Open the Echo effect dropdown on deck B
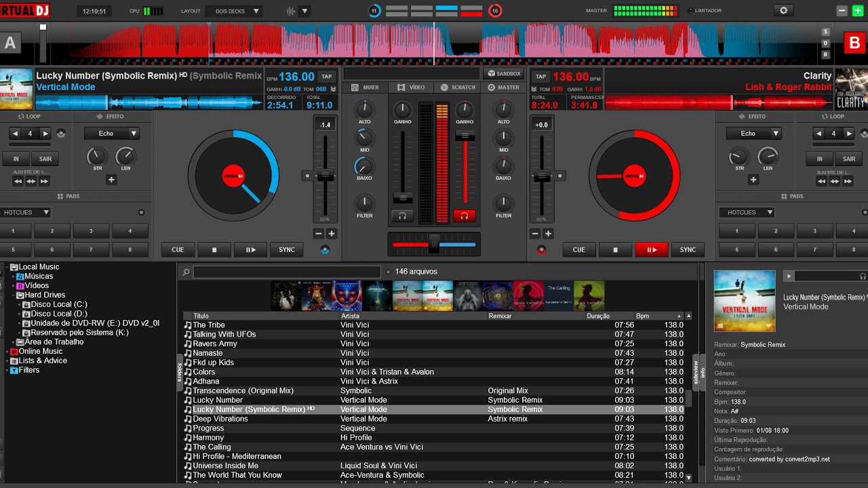868x488 pixels. click(754, 134)
